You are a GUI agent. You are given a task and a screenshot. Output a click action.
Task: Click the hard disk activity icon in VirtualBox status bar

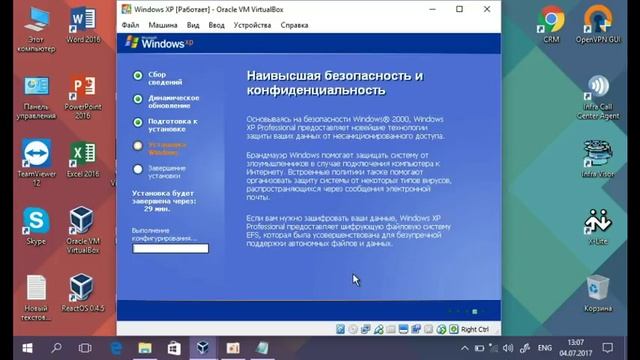(340, 329)
